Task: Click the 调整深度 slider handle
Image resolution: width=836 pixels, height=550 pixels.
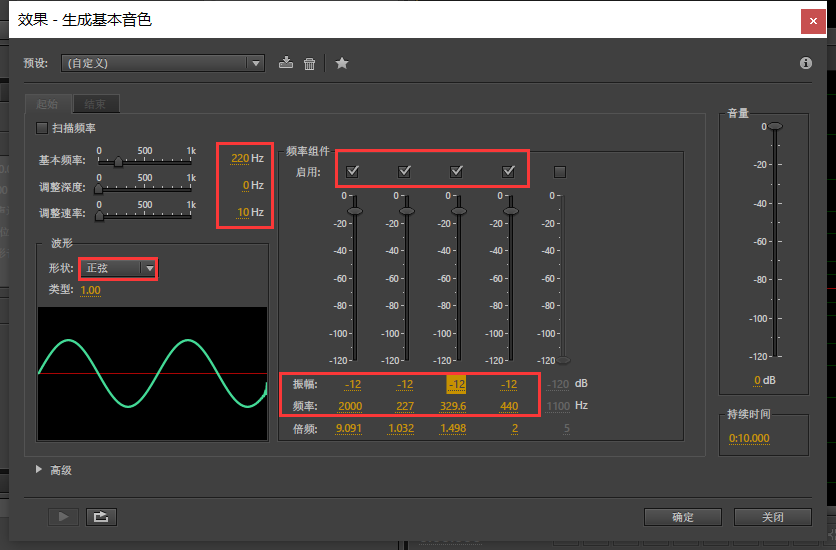Action: [99, 189]
